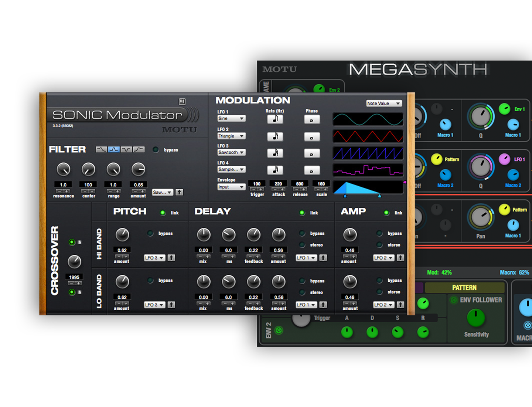
Task: Choose the notch filter shape icon
Action: [x=126, y=150]
